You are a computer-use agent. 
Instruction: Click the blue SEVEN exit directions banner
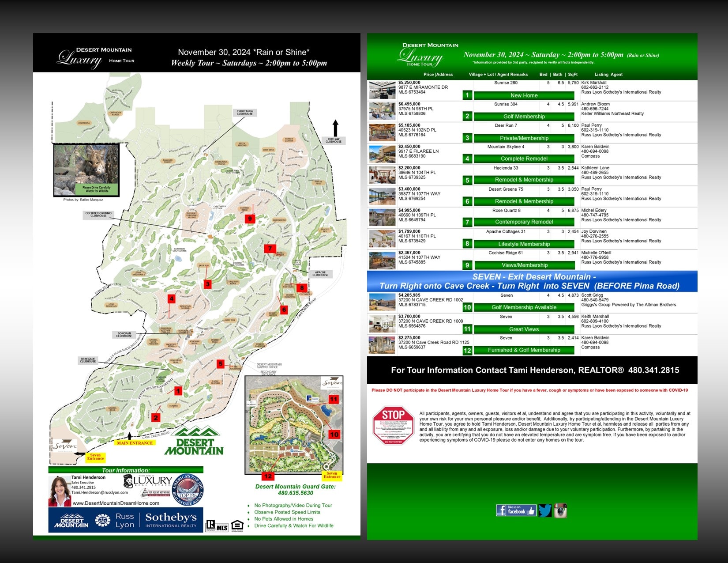532,282
